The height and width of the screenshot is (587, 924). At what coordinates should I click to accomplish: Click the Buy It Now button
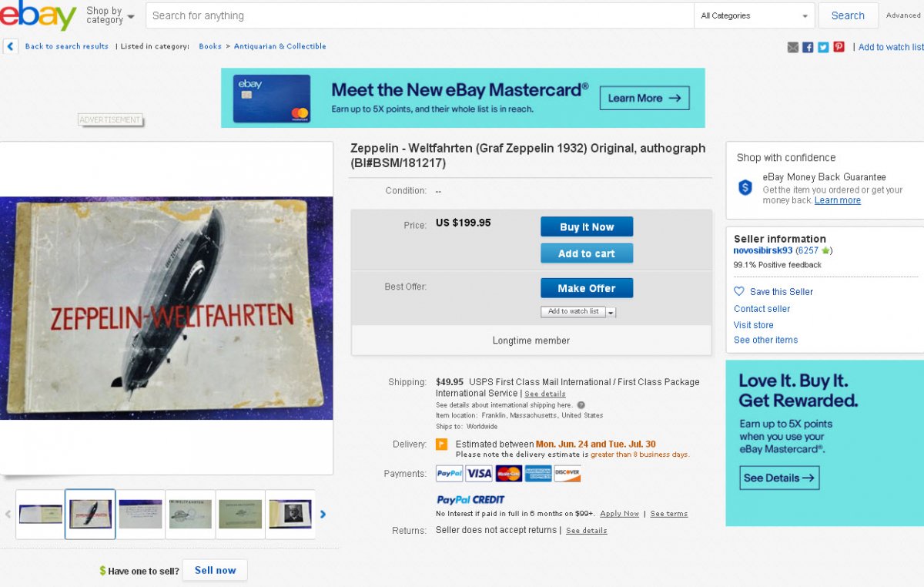tap(587, 226)
